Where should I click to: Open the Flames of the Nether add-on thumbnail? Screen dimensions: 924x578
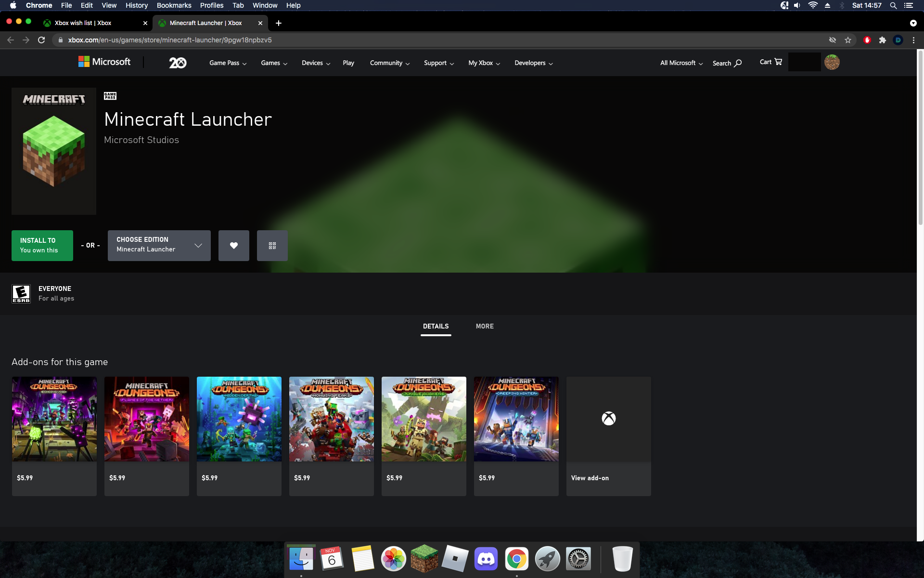[147, 419]
